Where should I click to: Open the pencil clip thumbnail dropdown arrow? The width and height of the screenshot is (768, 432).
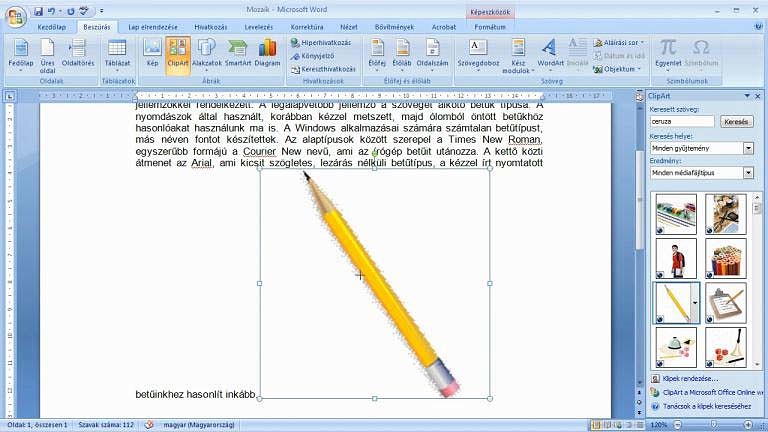[x=695, y=303]
